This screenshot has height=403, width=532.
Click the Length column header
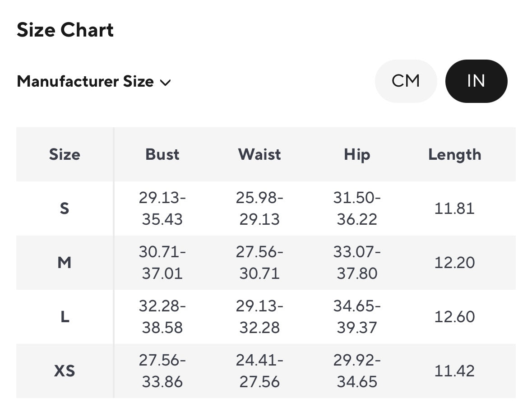454,154
